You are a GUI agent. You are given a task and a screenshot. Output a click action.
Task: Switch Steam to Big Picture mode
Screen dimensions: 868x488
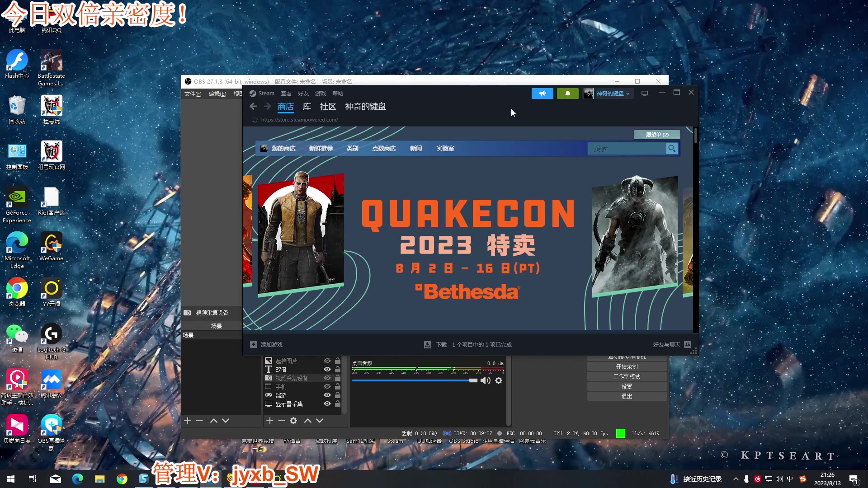[645, 94]
